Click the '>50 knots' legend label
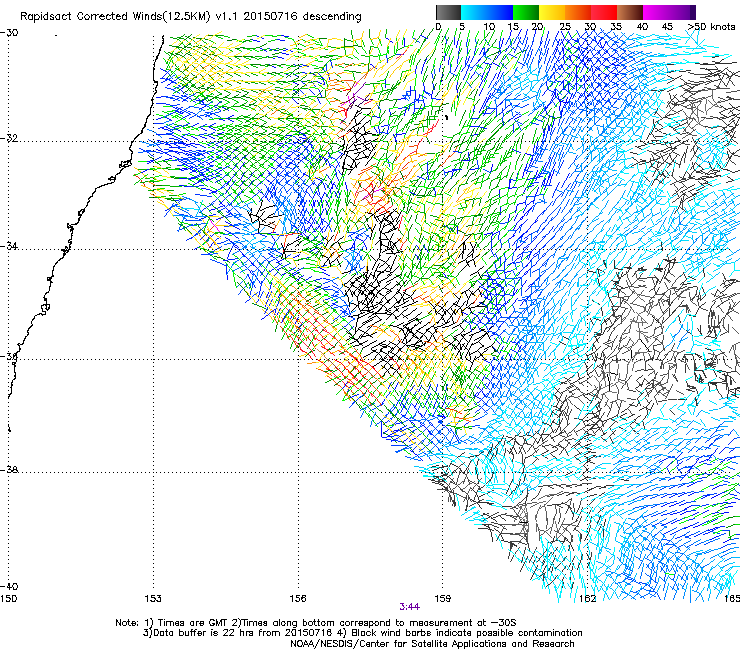The height and width of the screenshot is (650, 740). pos(711,26)
